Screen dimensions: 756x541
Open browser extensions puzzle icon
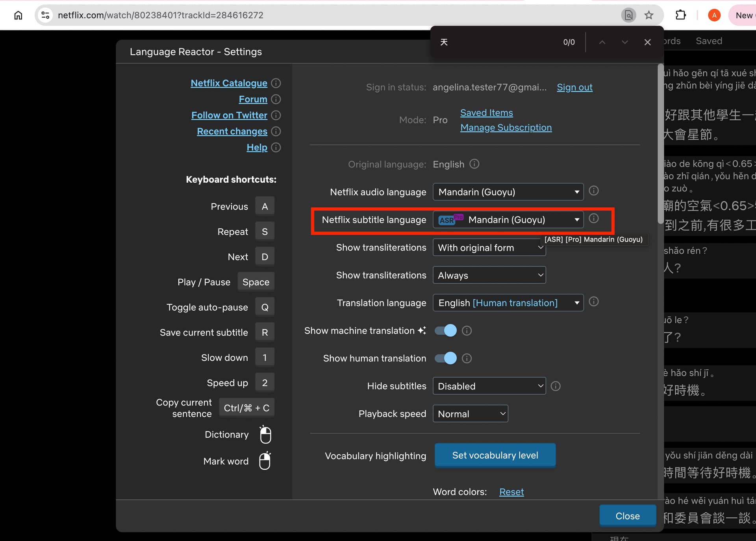[x=680, y=15]
